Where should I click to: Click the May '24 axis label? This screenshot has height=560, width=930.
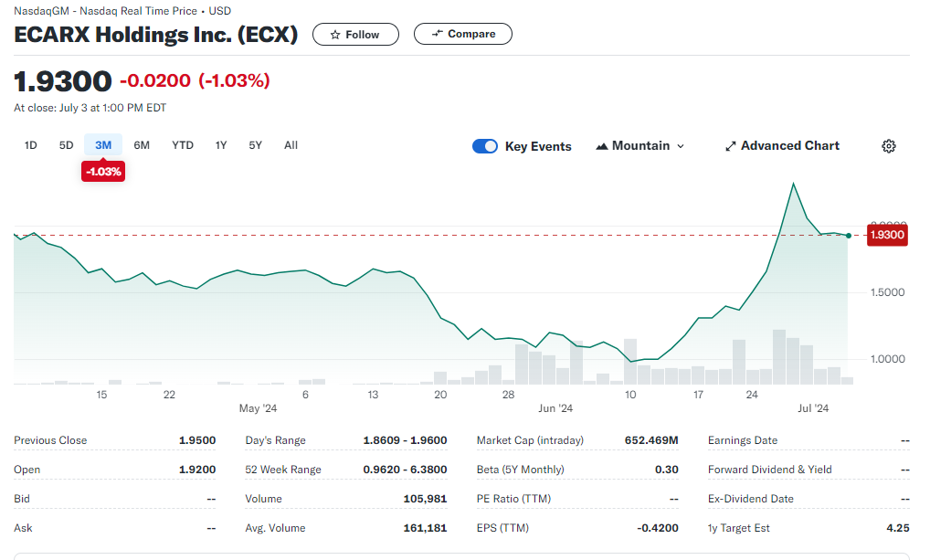[258, 408]
